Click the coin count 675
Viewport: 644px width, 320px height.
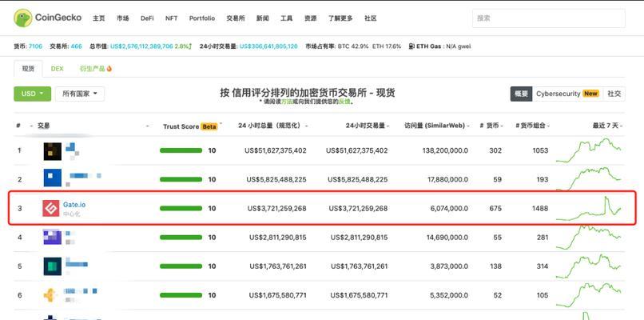coord(495,209)
